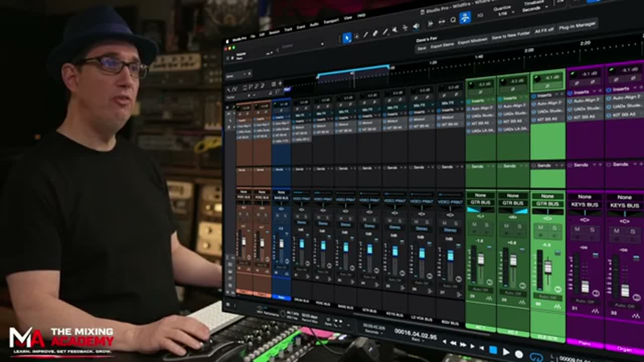Screen dimensions: 644x362
Task: Open the Edit menu
Action: coord(262,35)
